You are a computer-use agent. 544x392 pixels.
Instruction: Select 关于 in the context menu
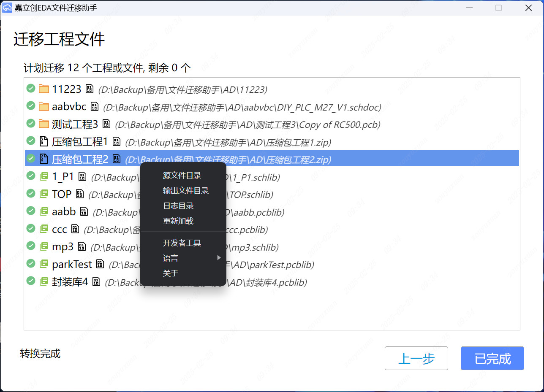point(183,273)
